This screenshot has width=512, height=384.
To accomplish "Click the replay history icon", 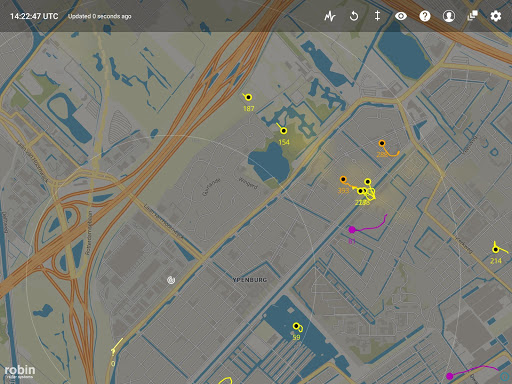I will (354, 16).
